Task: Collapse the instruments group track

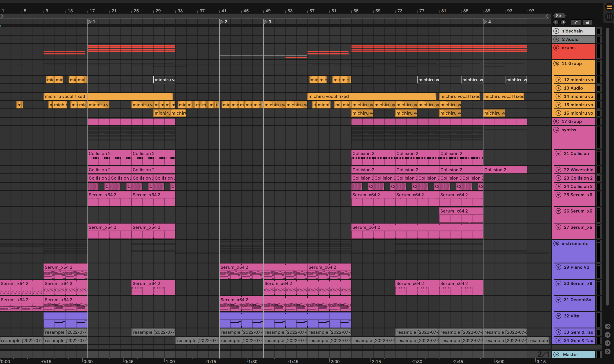Action: (556, 243)
